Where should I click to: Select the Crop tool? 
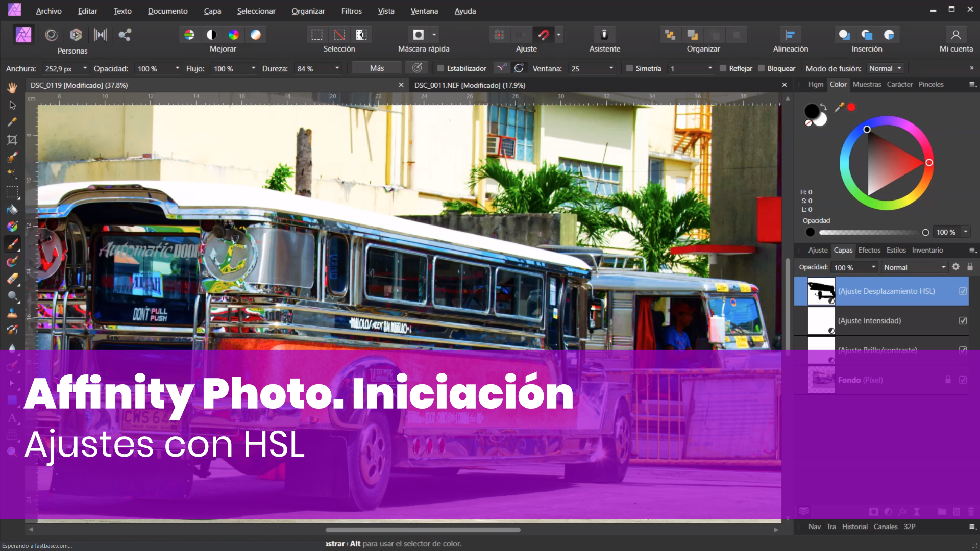coord(12,140)
